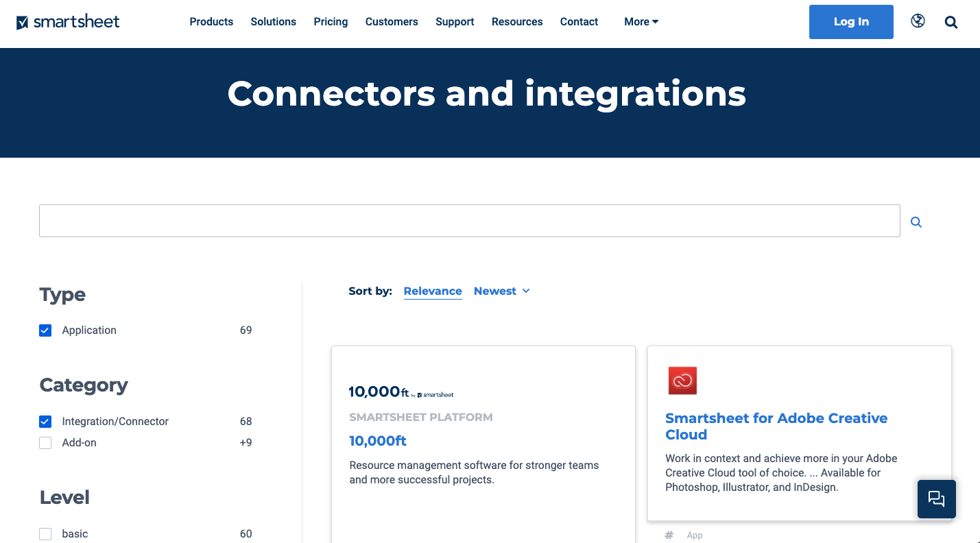Screen dimensions: 980x543
Task: Open the 10,000ft listing link
Action: [x=378, y=441]
